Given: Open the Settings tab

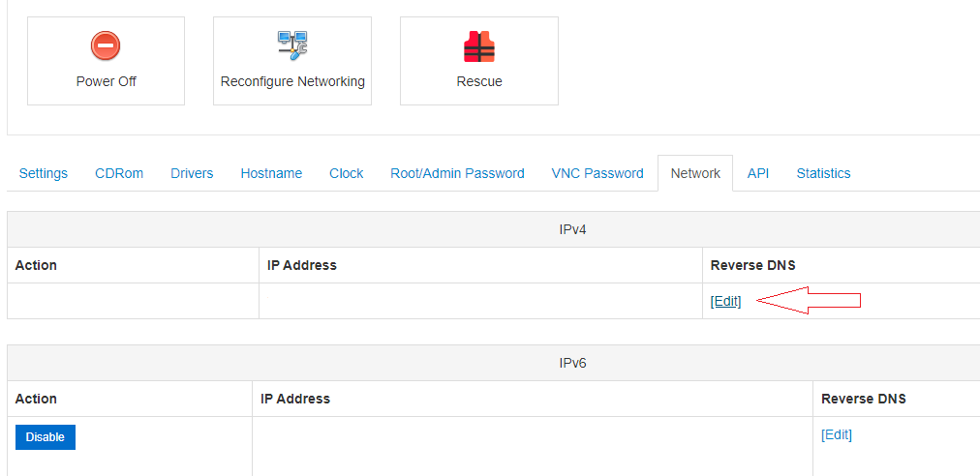Looking at the screenshot, I should pyautogui.click(x=44, y=173).
